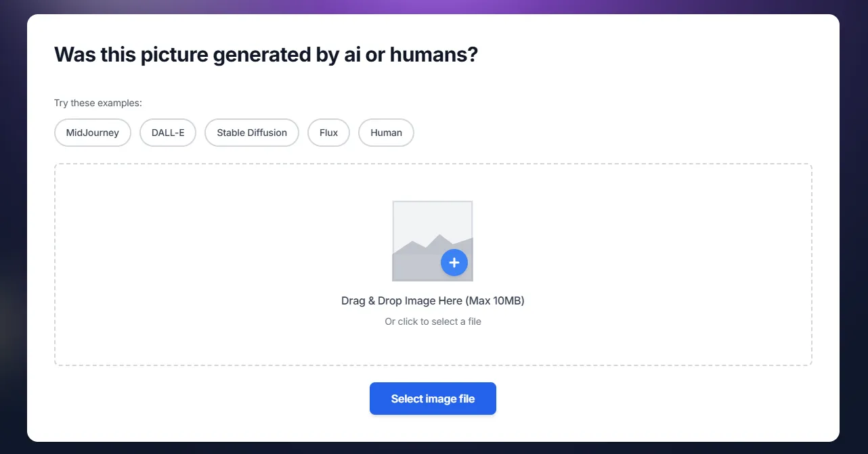
Task: Pick the Human example chip
Action: click(386, 133)
